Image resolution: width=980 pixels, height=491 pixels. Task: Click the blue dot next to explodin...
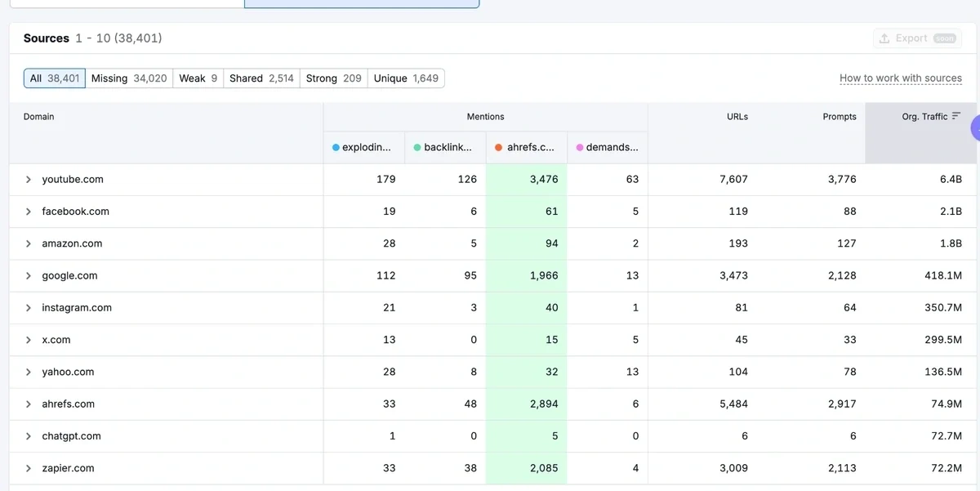click(x=336, y=147)
